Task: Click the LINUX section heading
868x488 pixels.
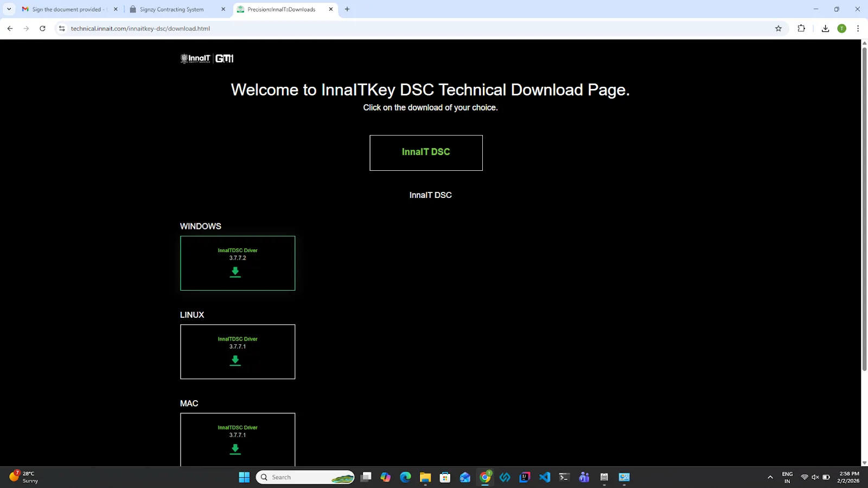Action: pyautogui.click(x=192, y=314)
